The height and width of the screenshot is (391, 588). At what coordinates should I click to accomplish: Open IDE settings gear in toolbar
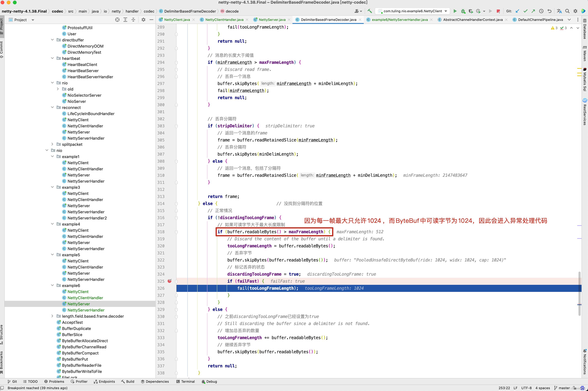[x=575, y=11]
